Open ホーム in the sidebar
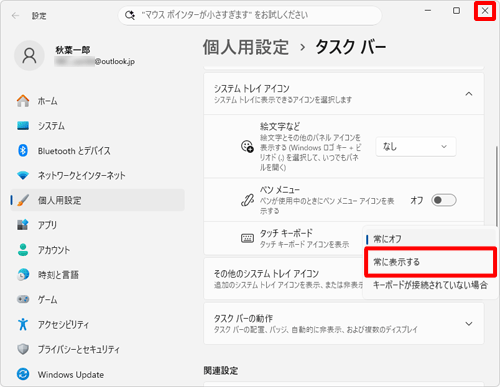Image resolution: width=500 pixels, height=387 pixels. pyautogui.click(x=97, y=101)
